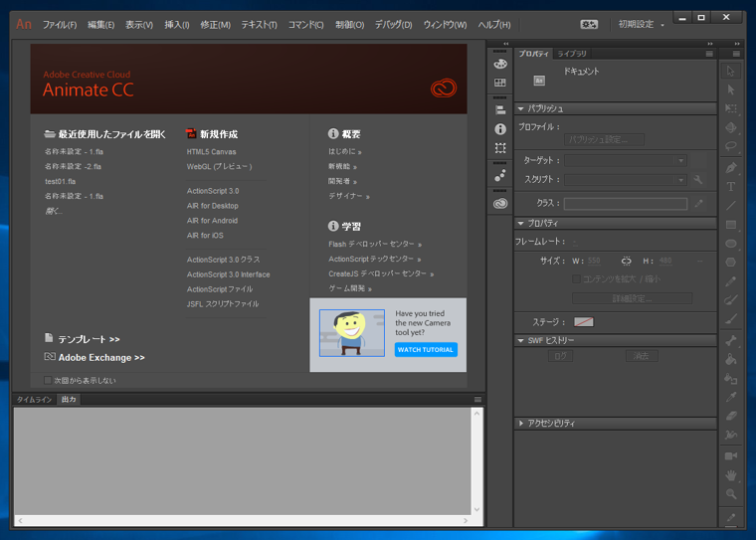Select the 3D Rotation tool

(x=731, y=127)
